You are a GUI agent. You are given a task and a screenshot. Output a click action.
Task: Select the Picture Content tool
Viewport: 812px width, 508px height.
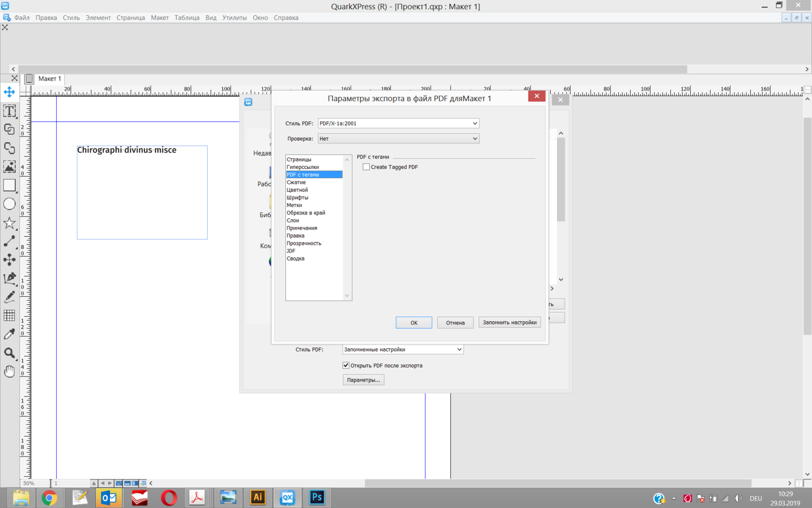coord(9,167)
